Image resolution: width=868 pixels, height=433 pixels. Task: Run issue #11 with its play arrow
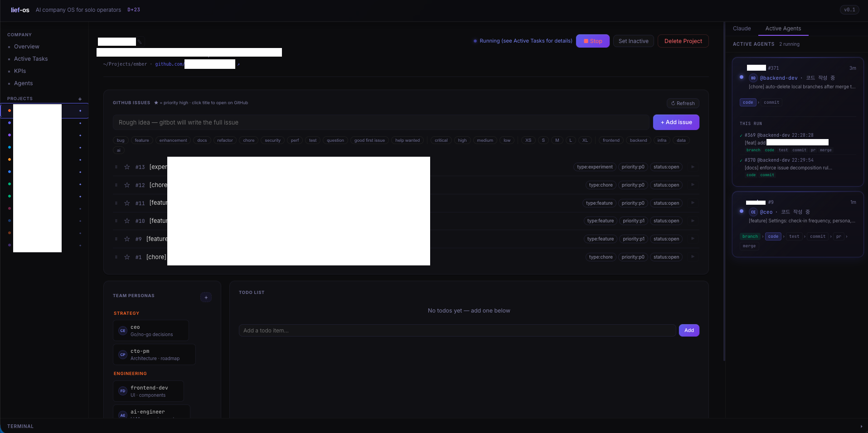point(693,203)
